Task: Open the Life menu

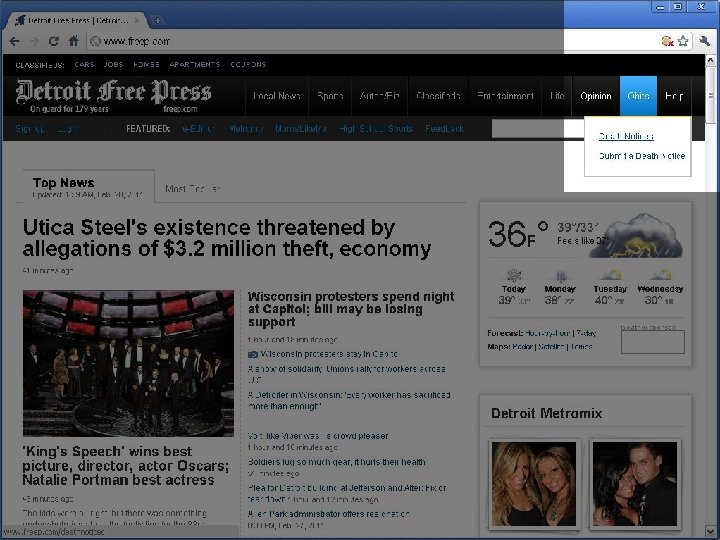Action: coord(557,96)
